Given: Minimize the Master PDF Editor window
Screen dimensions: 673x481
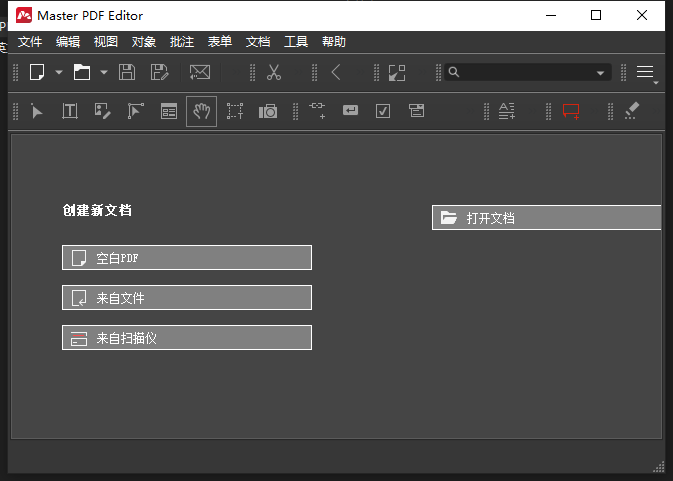Looking at the screenshot, I should click(551, 15).
